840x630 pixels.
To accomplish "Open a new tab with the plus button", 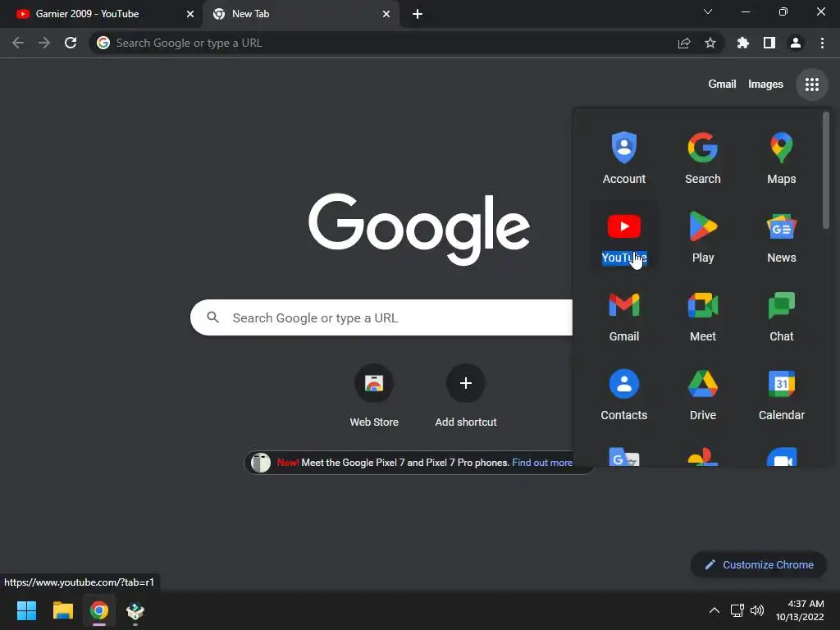I will (418, 14).
